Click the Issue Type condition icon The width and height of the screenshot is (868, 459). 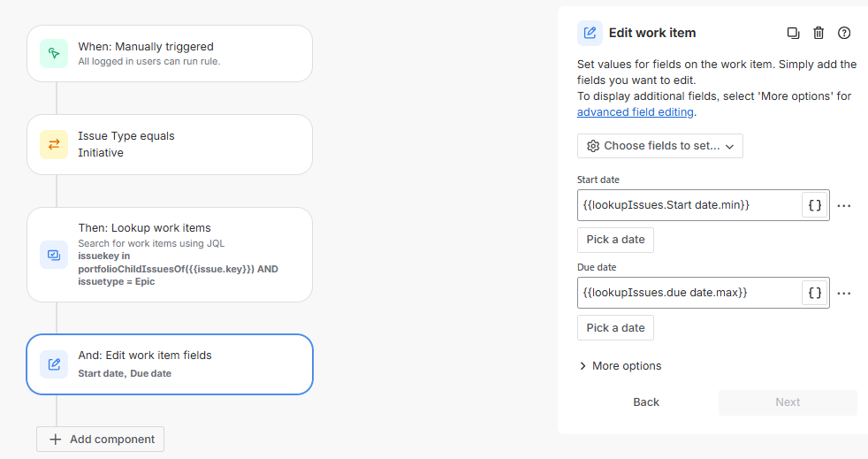point(54,144)
